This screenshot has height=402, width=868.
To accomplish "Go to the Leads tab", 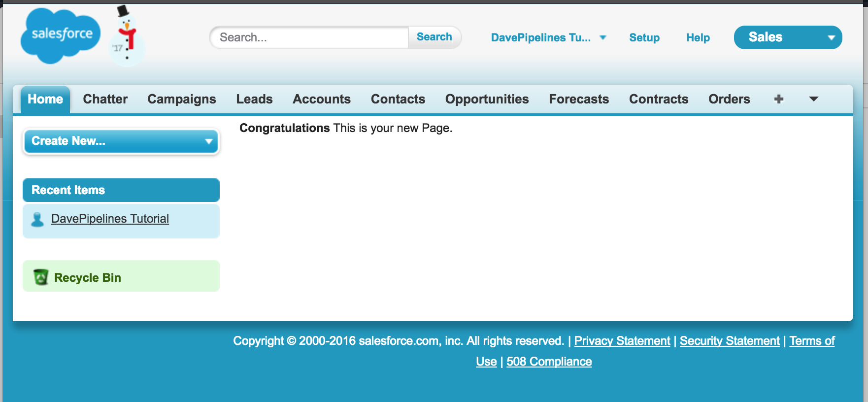I will coord(254,99).
